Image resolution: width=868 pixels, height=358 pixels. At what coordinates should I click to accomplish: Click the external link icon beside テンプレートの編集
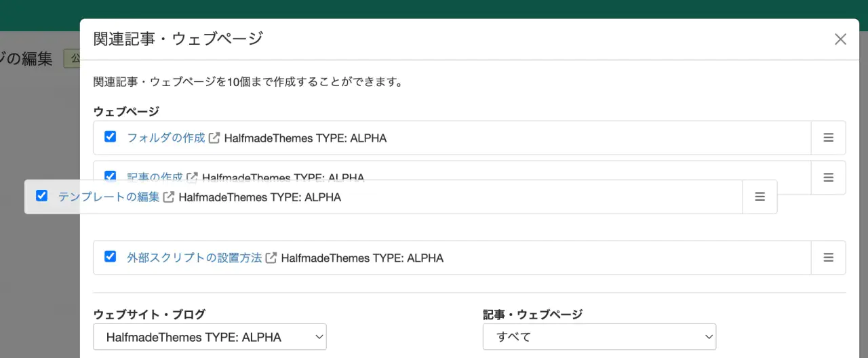(x=169, y=197)
